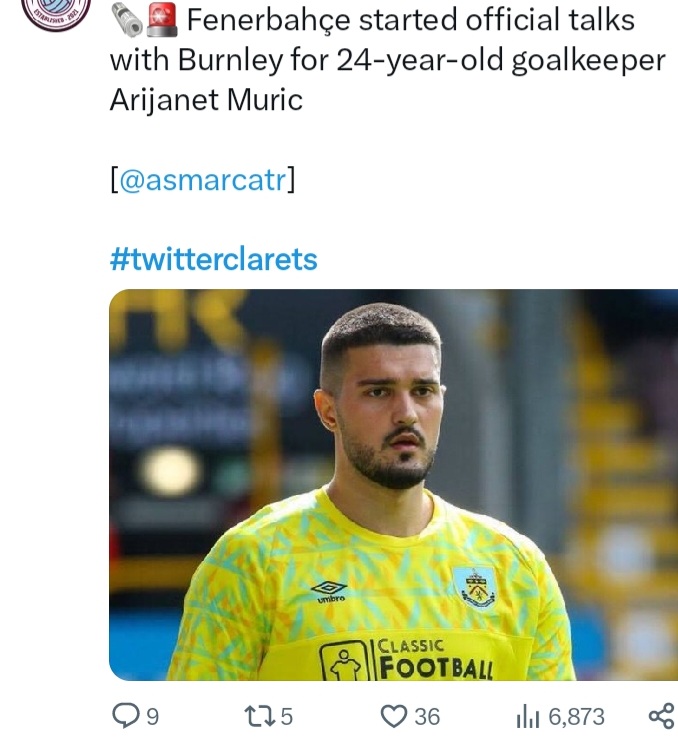
Task: Expand the goalkeeper photo
Action: pyautogui.click(x=392, y=484)
